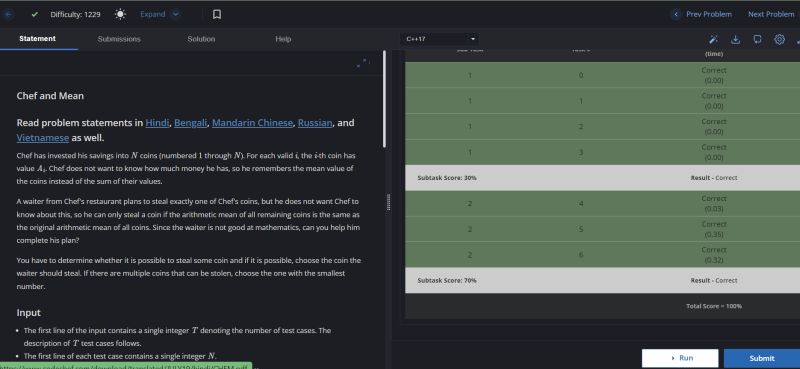This screenshot has width=800, height=369.
Task: Open the Hindi problem statement link
Action: pos(157,123)
